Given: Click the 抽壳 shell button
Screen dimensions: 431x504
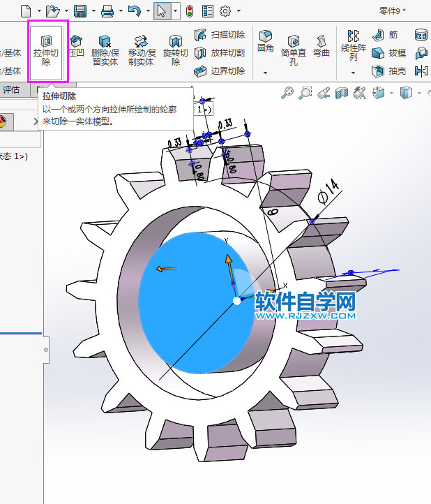Looking at the screenshot, I should pos(388,71).
